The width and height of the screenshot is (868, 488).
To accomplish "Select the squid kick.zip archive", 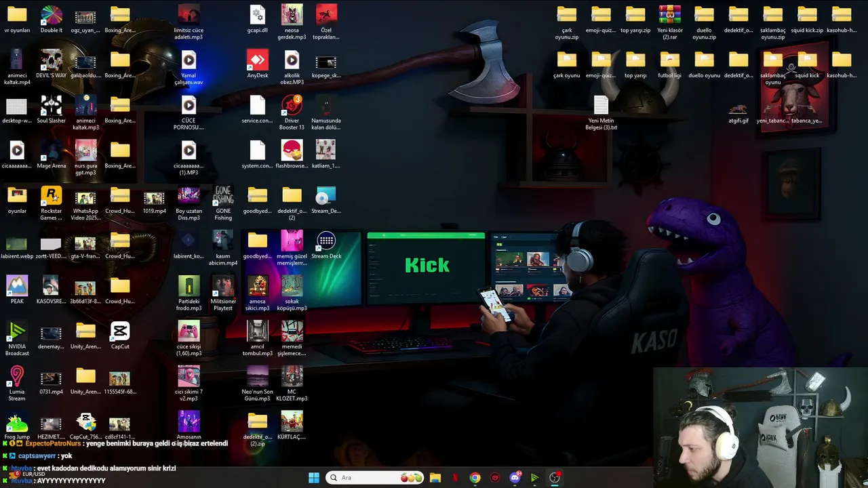I will tap(807, 20).
